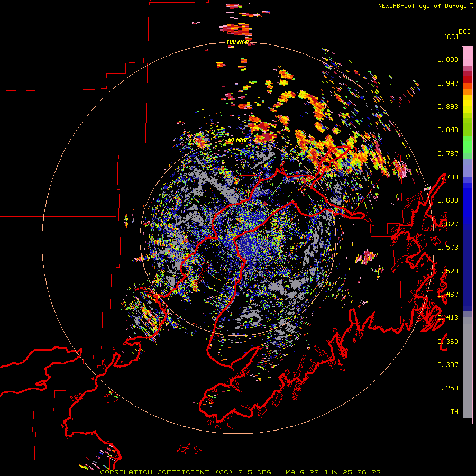Click the NEXLAB-College of DuPage label
Image resolution: width=476 pixels, height=476 pixels.
(x=423, y=6)
